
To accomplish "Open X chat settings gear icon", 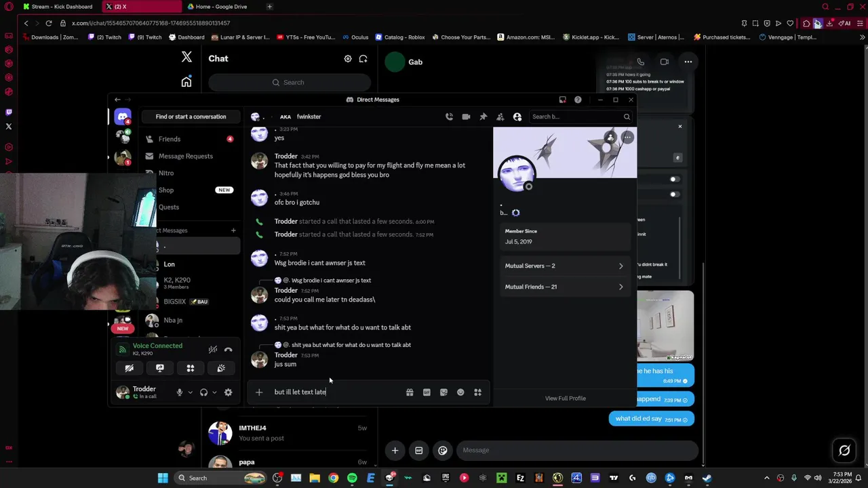I will 348,59.
